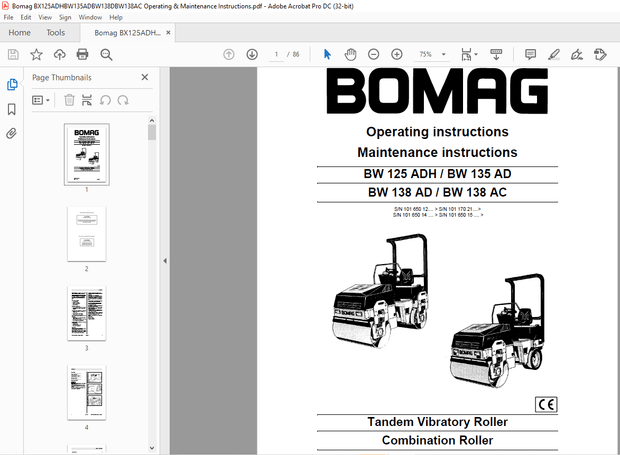Rotate page clockwise
The height and width of the screenshot is (455, 620).
(x=123, y=100)
